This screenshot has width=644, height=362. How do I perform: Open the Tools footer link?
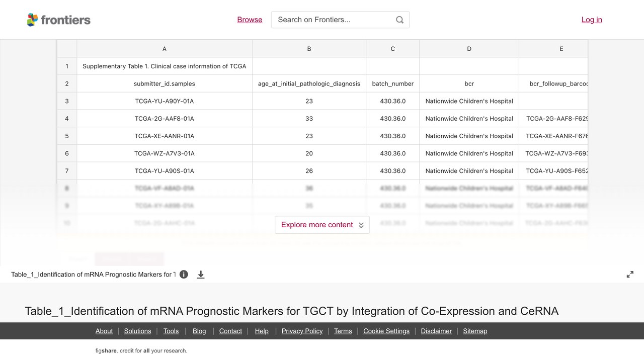(171, 331)
